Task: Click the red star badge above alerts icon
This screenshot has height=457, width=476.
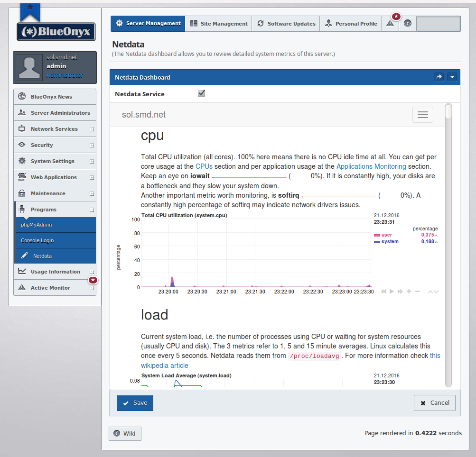Action: coord(396,17)
